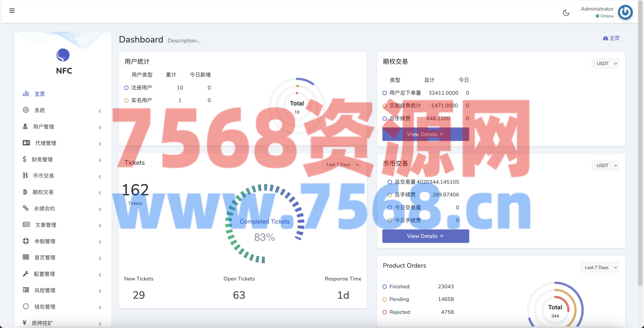This screenshot has width=644, height=328.
Task: Open the 期权交易 USDT currency dropdown
Action: pyautogui.click(x=605, y=64)
